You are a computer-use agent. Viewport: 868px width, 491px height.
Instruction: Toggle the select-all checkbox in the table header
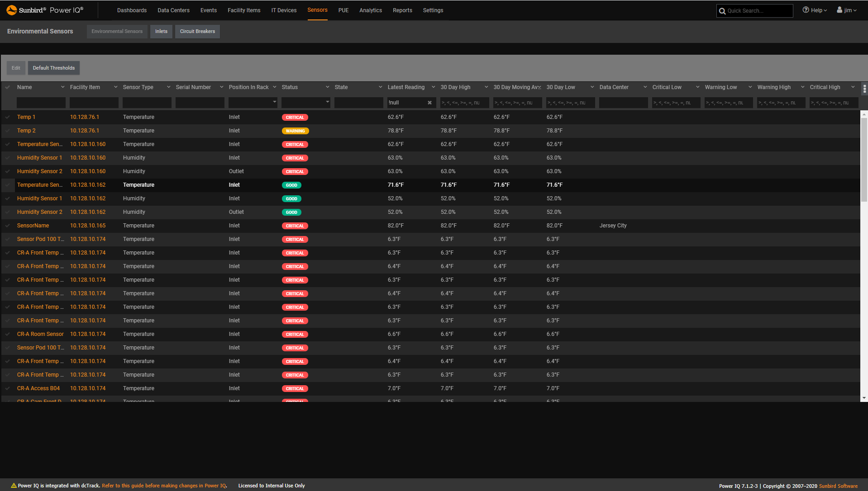(x=8, y=87)
